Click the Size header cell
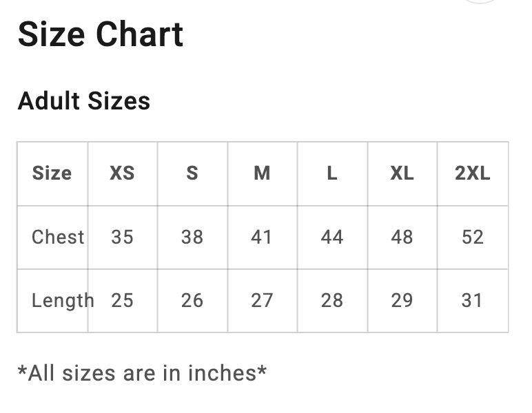The height and width of the screenshot is (413, 532). point(52,173)
